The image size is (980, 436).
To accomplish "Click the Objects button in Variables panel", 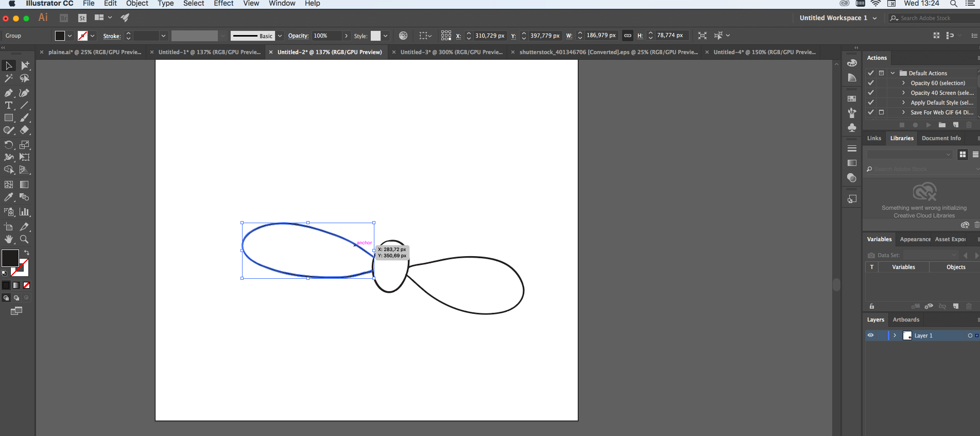I will pyautogui.click(x=956, y=267).
